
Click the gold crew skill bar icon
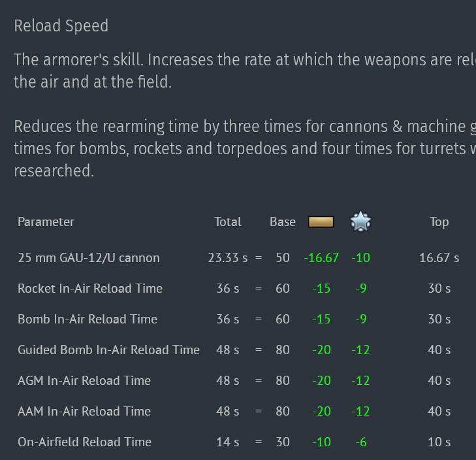pyautogui.click(x=321, y=222)
